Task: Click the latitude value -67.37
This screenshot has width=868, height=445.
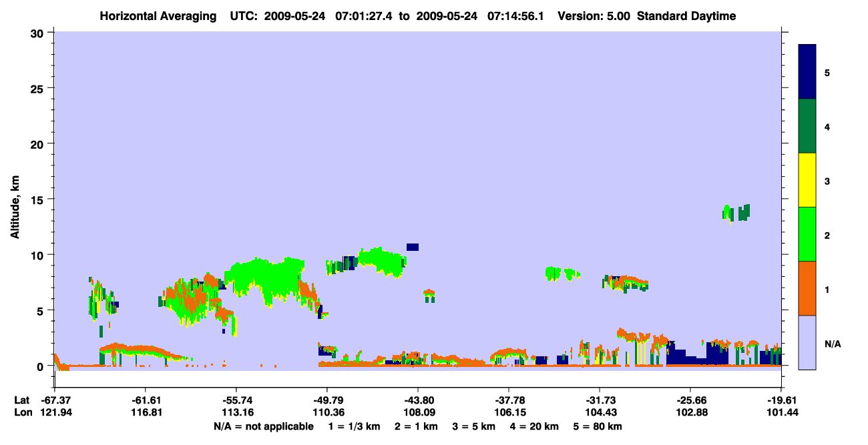Action: click(55, 400)
